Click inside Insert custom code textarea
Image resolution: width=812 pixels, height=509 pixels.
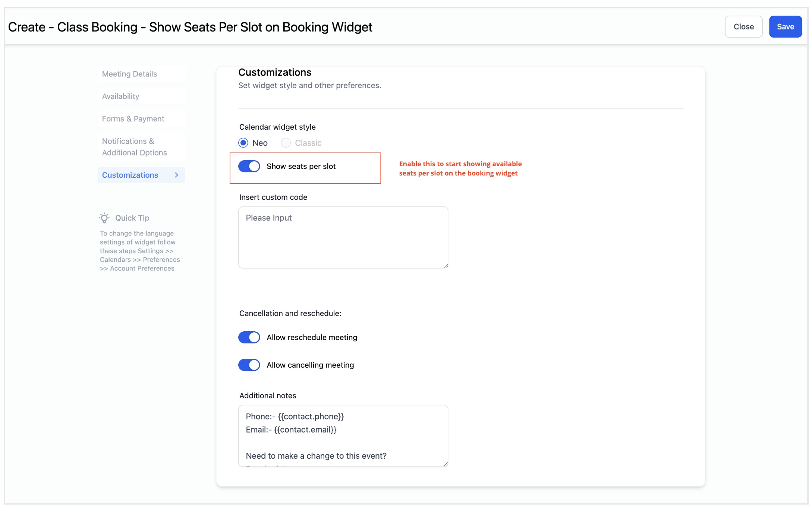point(343,237)
